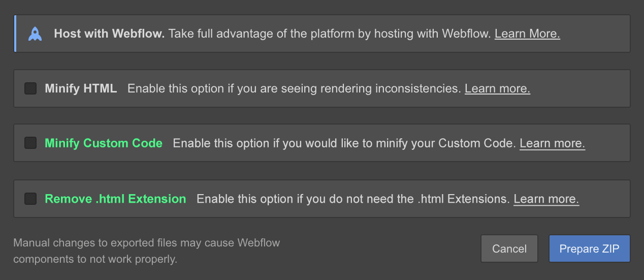Open Learn more link for .html Extensions

tap(546, 199)
